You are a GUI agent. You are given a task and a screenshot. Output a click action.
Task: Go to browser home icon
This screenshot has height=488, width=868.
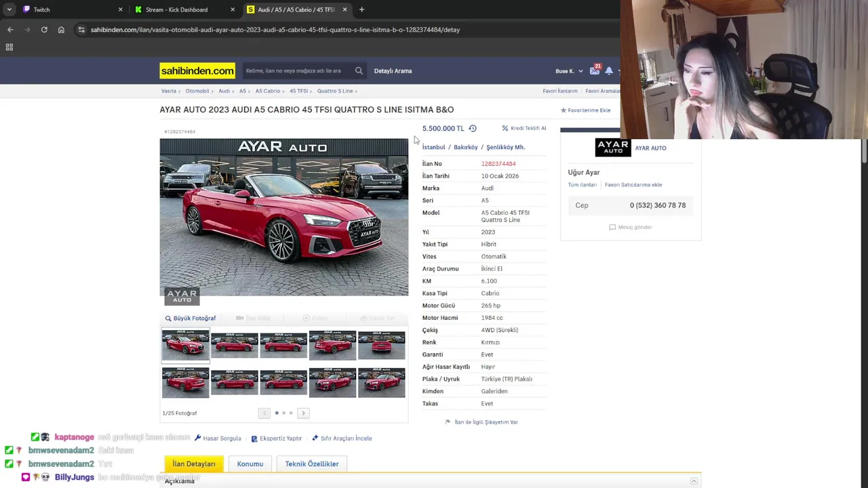coord(61,30)
